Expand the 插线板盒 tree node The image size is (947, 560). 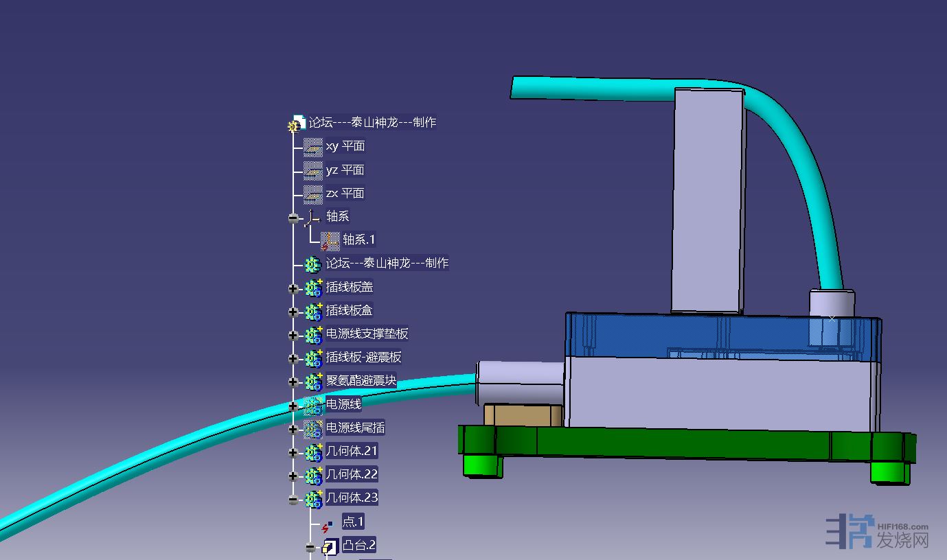pos(293,312)
